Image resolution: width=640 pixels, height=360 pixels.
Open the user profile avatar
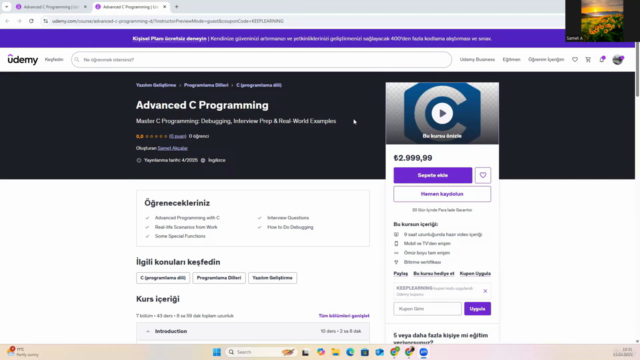[x=618, y=60]
